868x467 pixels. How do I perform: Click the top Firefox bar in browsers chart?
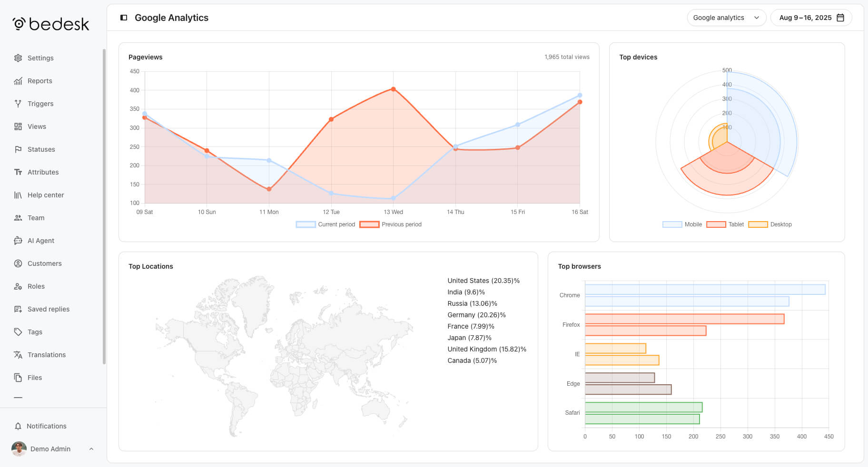tap(684, 319)
